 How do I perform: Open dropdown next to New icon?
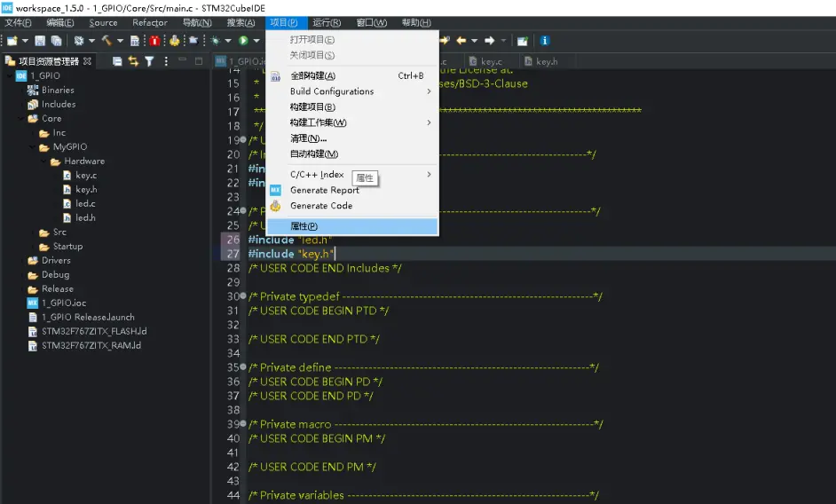(x=25, y=41)
